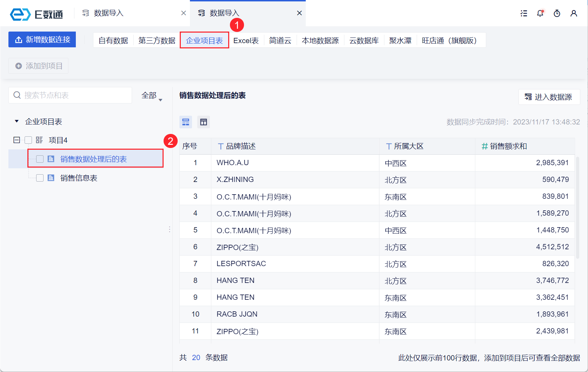Viewport: 588px width, 372px height.
Task: Click the 项目4 project grid icon
Action: click(x=39, y=140)
